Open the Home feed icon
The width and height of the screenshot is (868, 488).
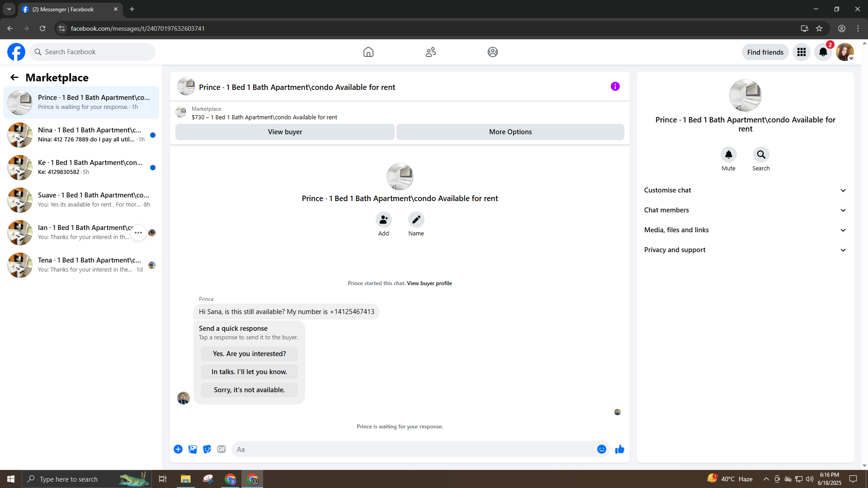(x=368, y=52)
